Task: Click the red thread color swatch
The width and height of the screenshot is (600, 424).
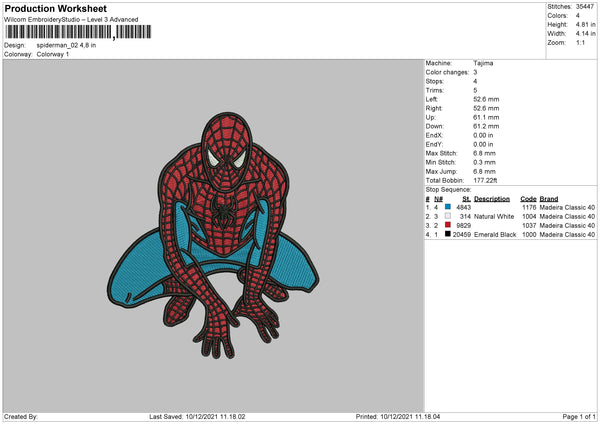Action: (x=448, y=225)
